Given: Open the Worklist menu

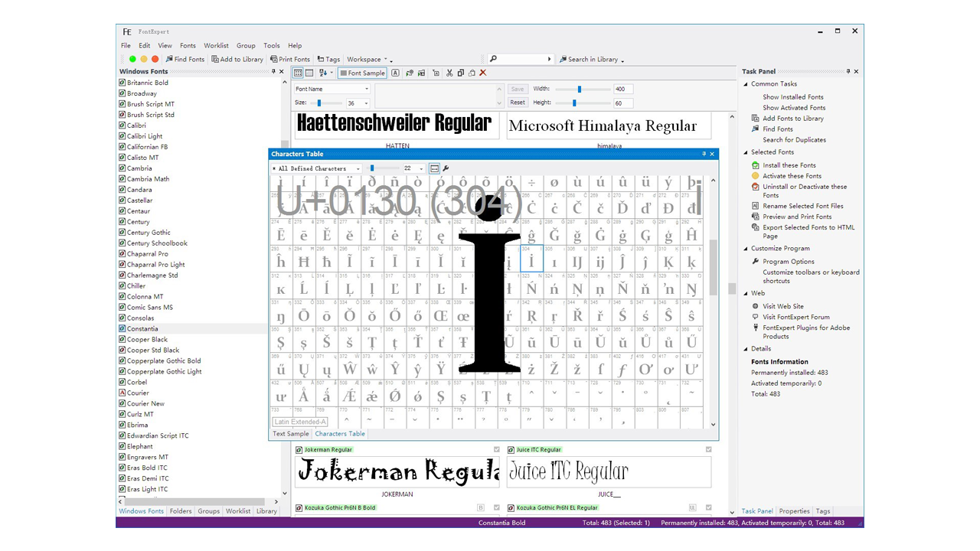Looking at the screenshot, I should click(x=217, y=46).
